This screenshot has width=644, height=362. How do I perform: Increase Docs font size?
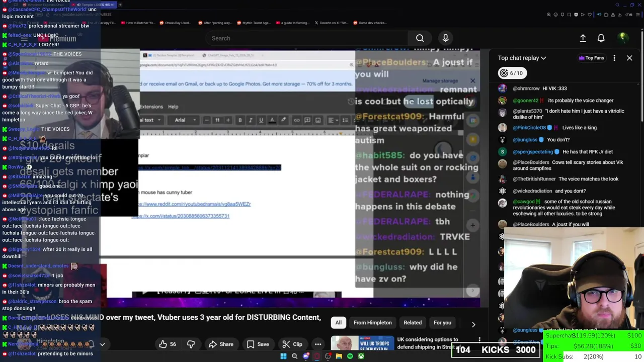[x=228, y=120]
